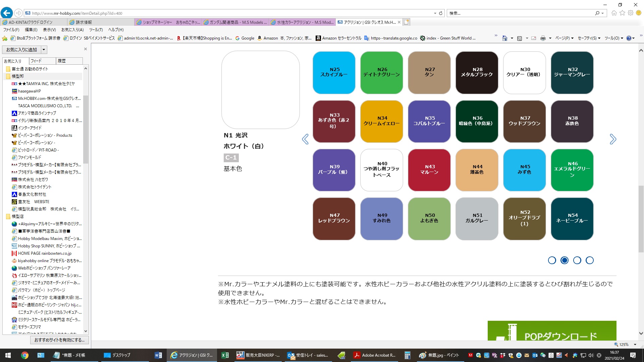
Task: Open search provider dropdown arrow
Action: pyautogui.click(x=603, y=13)
